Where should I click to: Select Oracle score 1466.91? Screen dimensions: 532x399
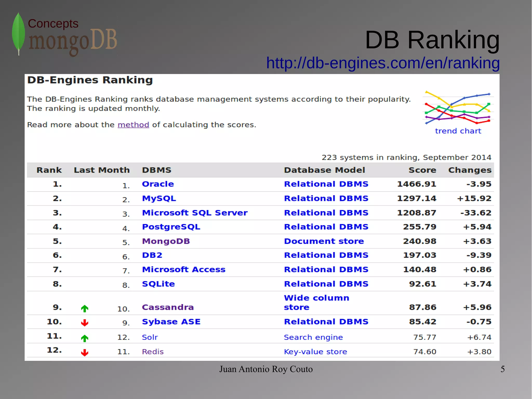click(417, 184)
